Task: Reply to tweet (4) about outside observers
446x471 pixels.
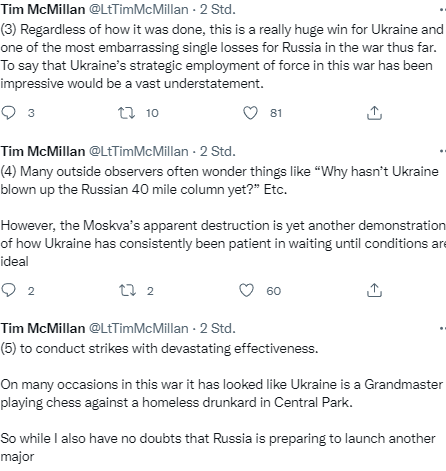Action: click(8, 290)
